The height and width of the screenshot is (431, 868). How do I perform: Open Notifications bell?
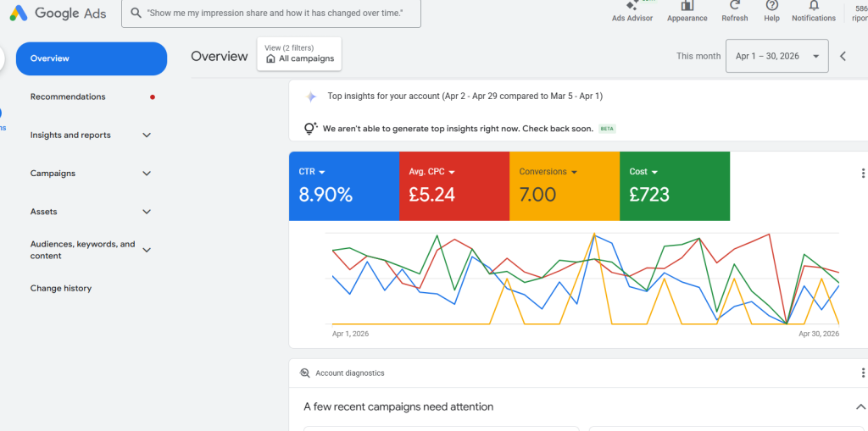point(813,12)
